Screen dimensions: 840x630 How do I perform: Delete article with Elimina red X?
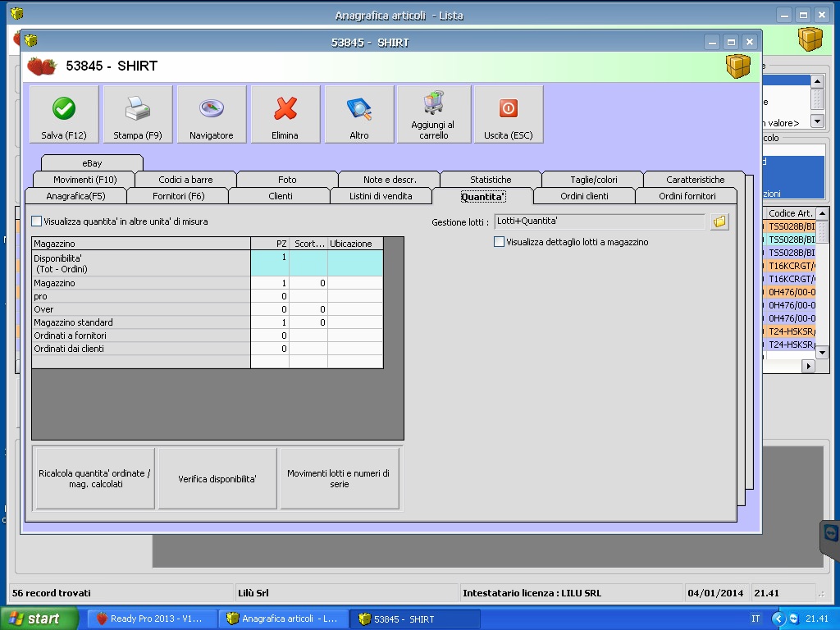pyautogui.click(x=285, y=114)
